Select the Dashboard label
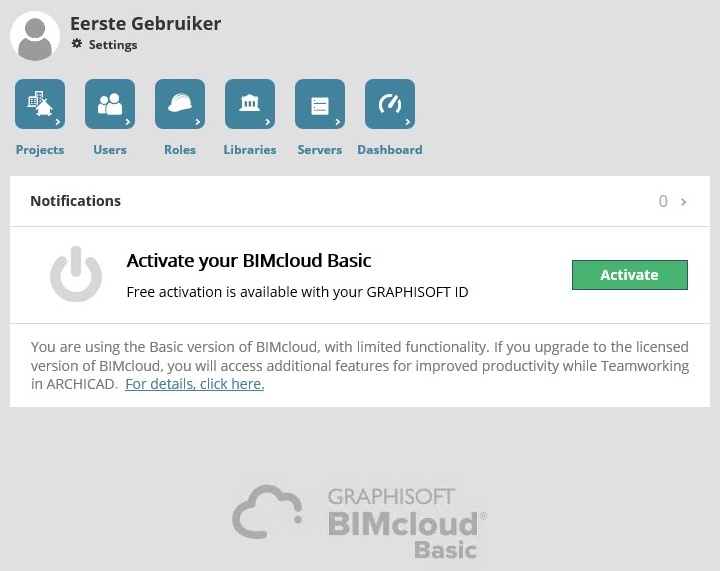The width and height of the screenshot is (720, 571). (390, 150)
